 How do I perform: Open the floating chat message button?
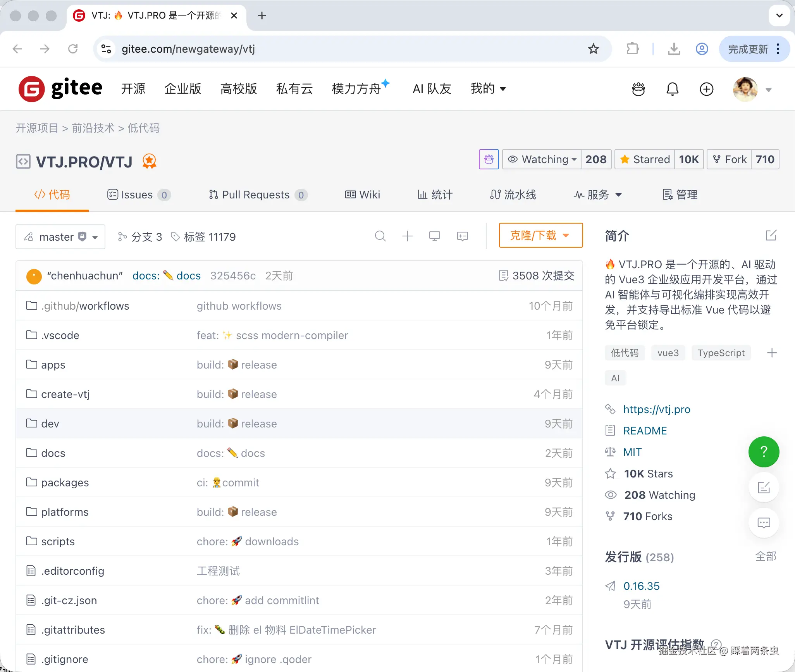[x=764, y=523]
